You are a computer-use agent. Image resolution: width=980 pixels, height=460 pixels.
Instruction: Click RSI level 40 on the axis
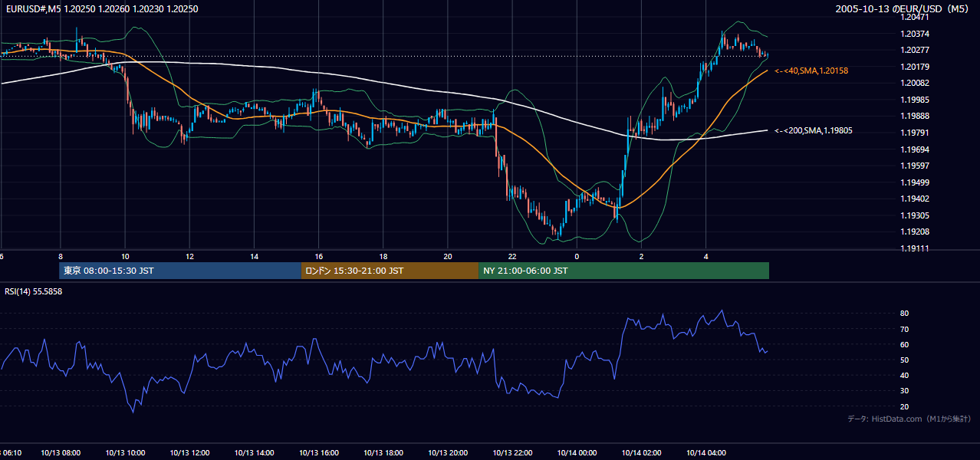(x=904, y=375)
